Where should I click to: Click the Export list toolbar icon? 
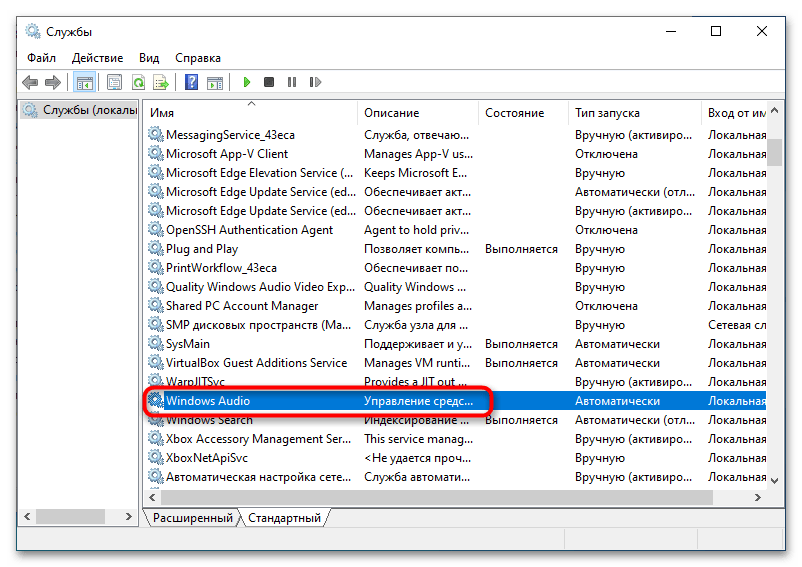coord(161,82)
